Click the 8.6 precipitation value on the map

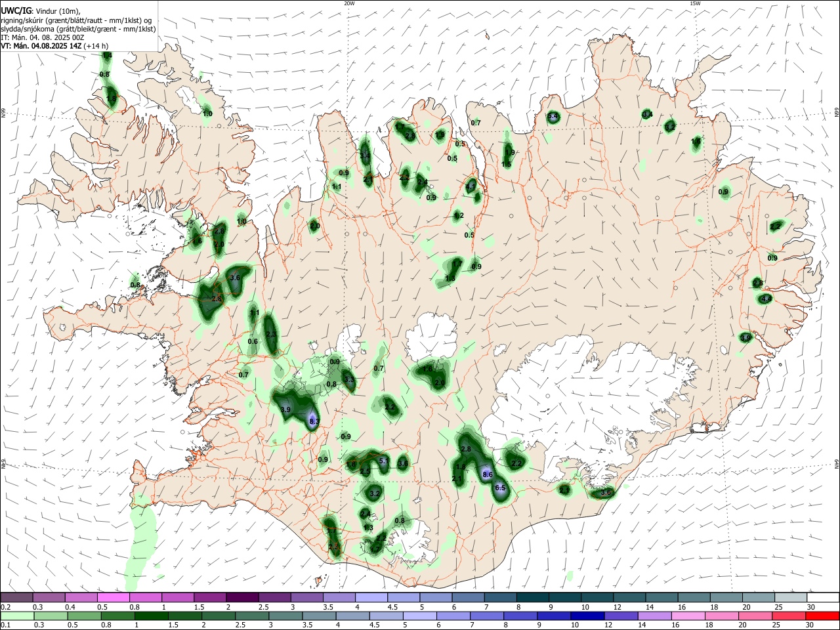[x=488, y=474]
